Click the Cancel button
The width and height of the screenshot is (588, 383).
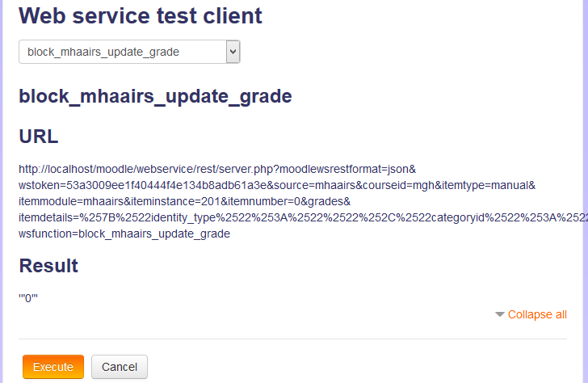[120, 367]
